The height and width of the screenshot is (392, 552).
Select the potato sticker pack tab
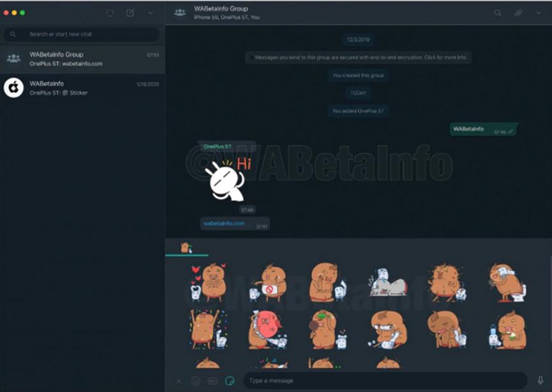pyautogui.click(x=186, y=247)
